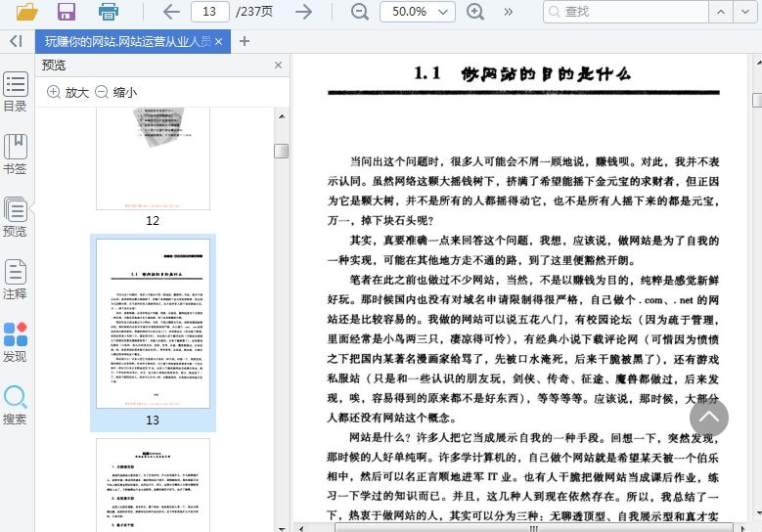Find next match down arrow
The image size is (762, 532).
click(x=745, y=11)
